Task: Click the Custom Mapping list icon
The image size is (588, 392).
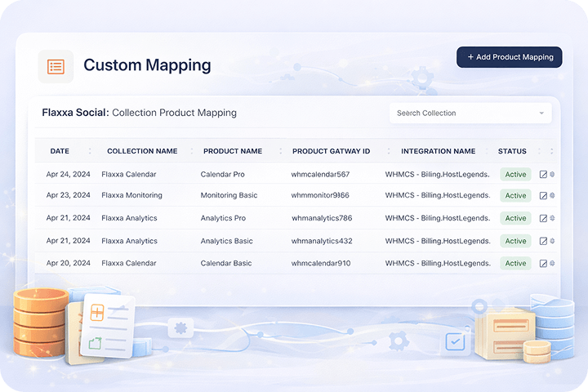Action: point(56,66)
